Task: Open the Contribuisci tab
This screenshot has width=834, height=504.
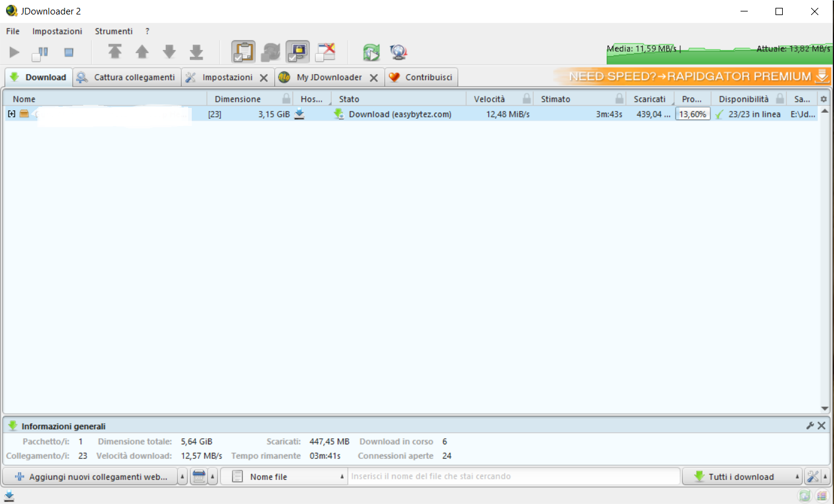Action: pos(421,77)
